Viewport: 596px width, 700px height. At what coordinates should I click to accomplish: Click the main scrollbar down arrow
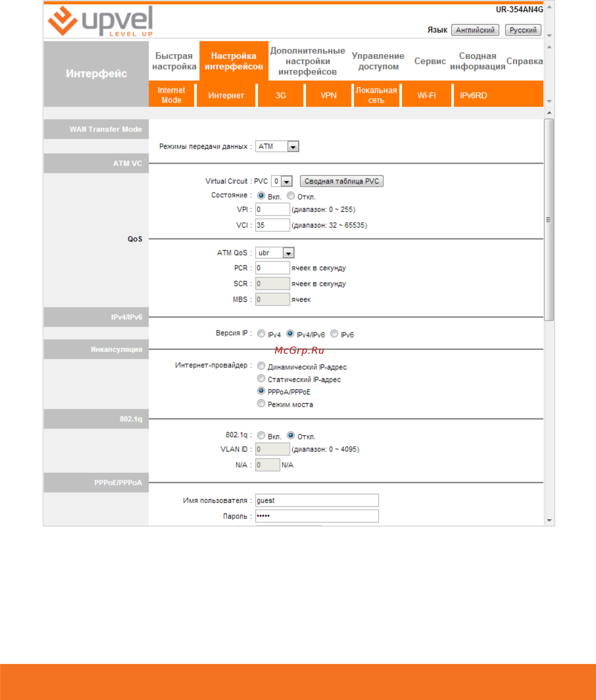point(549,520)
